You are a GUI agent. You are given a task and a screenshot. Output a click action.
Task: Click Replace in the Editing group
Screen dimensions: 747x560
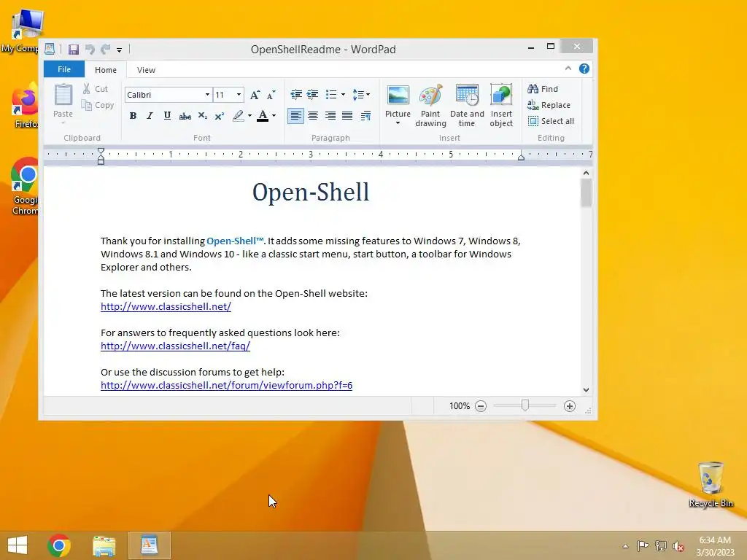coord(549,105)
